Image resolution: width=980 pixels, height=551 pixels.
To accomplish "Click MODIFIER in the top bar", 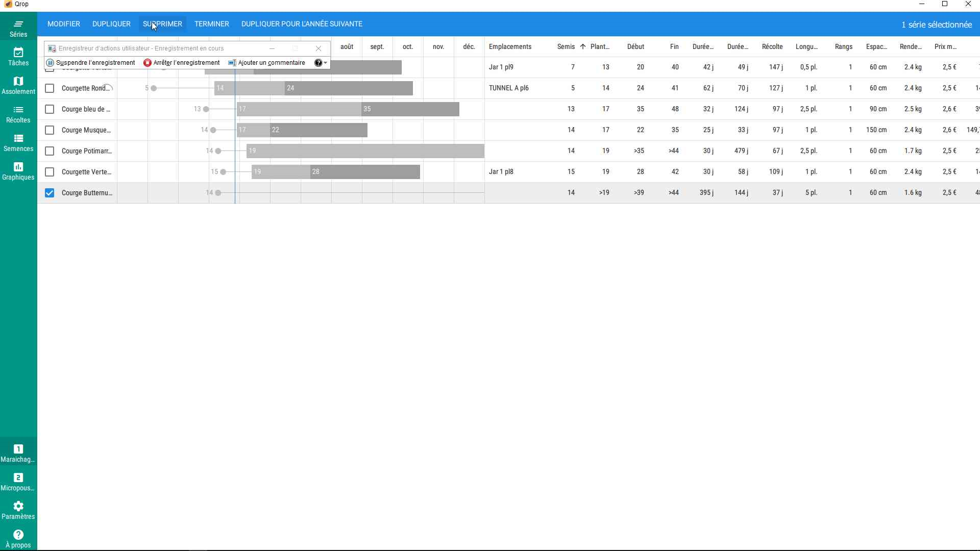I will [64, 24].
